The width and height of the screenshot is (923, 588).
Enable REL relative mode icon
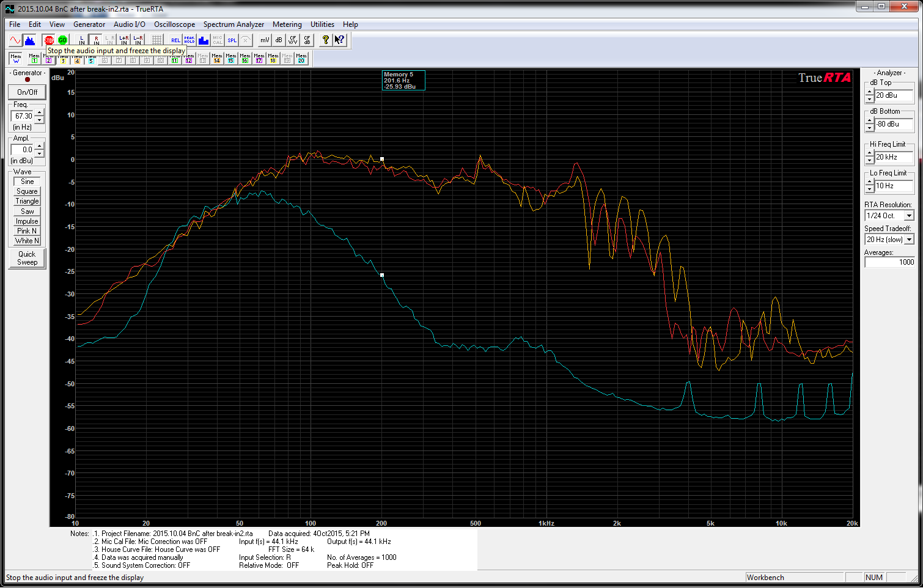pyautogui.click(x=175, y=40)
